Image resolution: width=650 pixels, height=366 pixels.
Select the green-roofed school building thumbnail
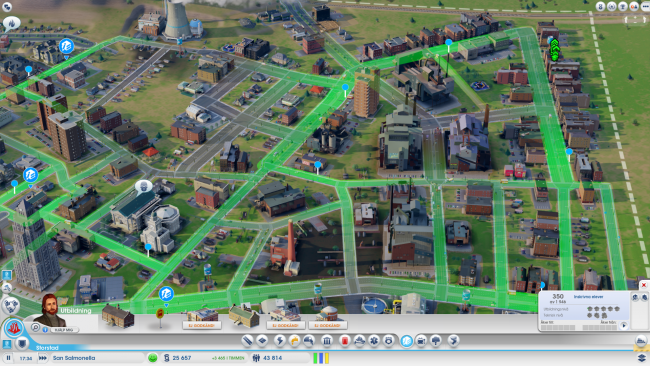(x=244, y=315)
